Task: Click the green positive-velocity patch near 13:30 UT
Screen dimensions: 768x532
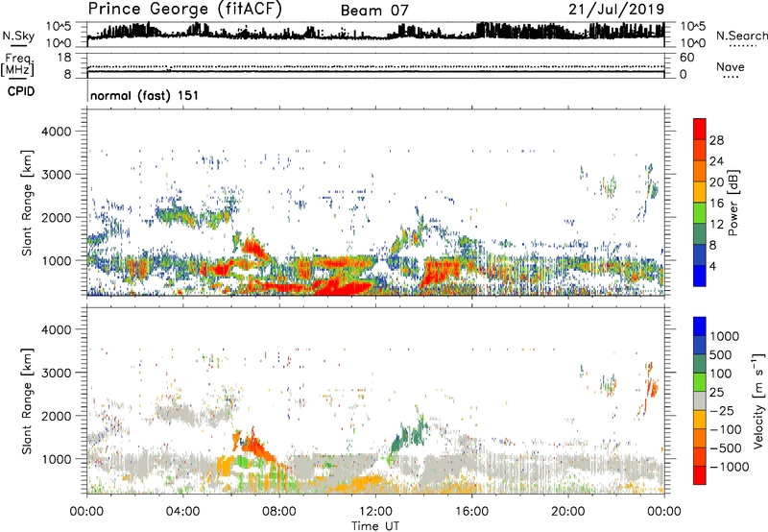Action: click(x=409, y=436)
